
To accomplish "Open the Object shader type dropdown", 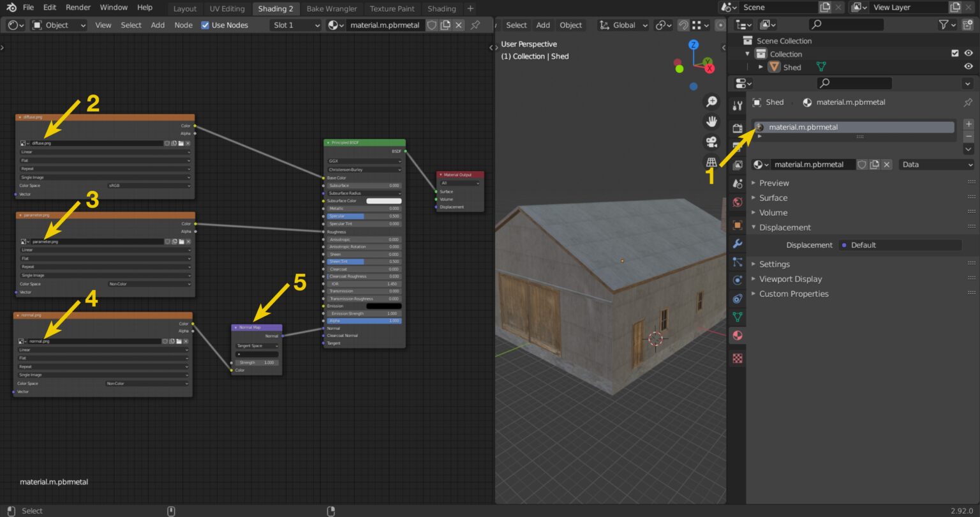I will coord(59,25).
